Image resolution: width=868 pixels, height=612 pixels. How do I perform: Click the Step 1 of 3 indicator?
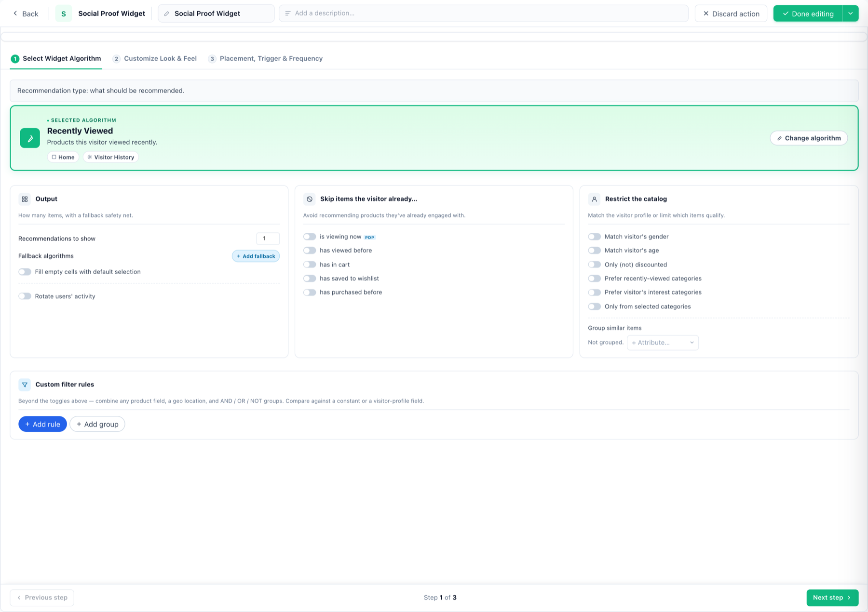[x=440, y=598]
